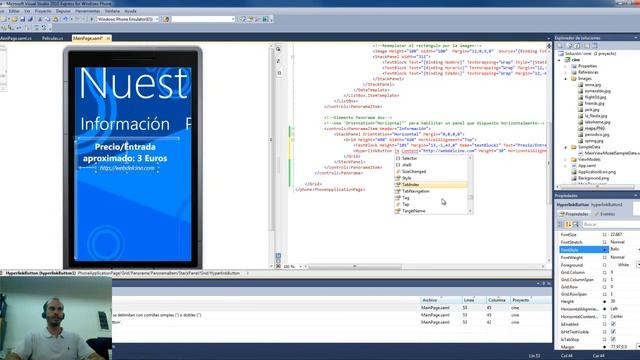Screen dimensions: 640x360
Task: Select la_flauta.jpg in solution explorer
Action: 596,116
